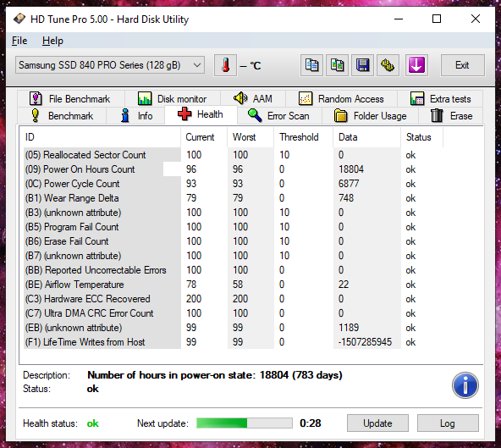Open the Disk monitor tab
Screen dimensions: 501x448
[x=173, y=99]
